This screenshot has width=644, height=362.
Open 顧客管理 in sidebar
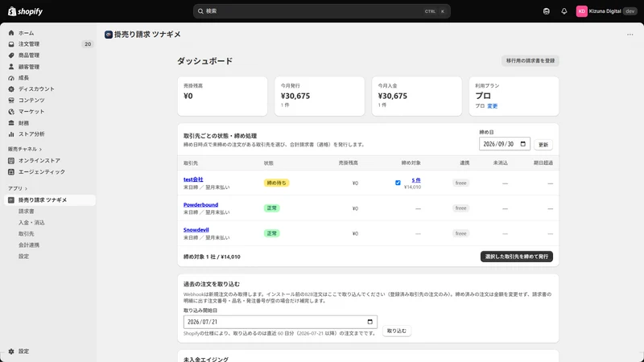click(x=29, y=67)
